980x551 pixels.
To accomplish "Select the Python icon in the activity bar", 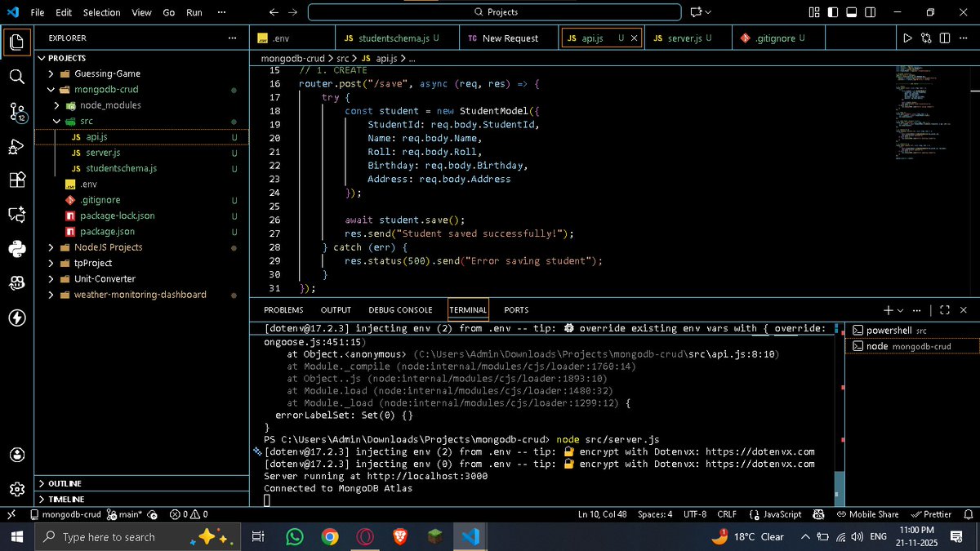I will (x=16, y=249).
